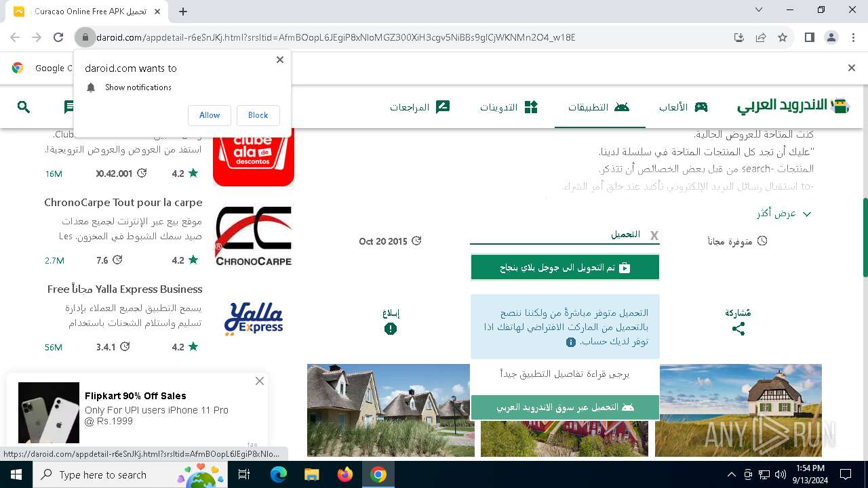Open a new Chrome tab
The image size is (868, 488).
(183, 11)
